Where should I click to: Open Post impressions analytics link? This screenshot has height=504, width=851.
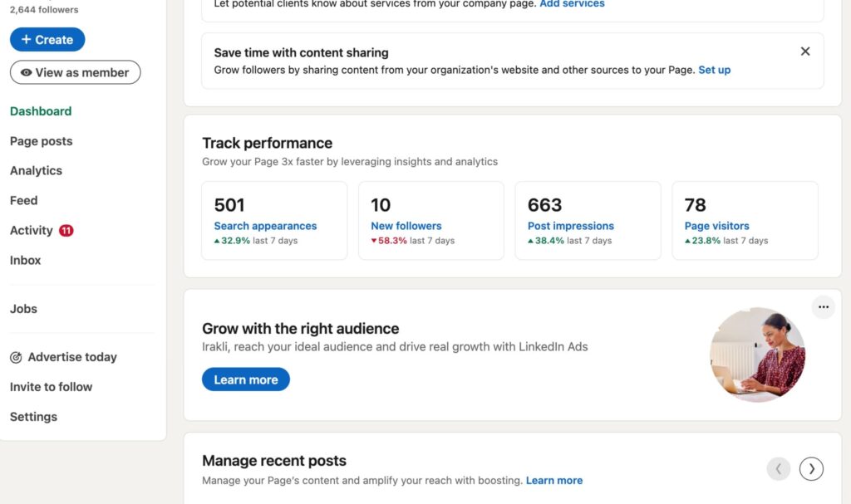point(571,226)
